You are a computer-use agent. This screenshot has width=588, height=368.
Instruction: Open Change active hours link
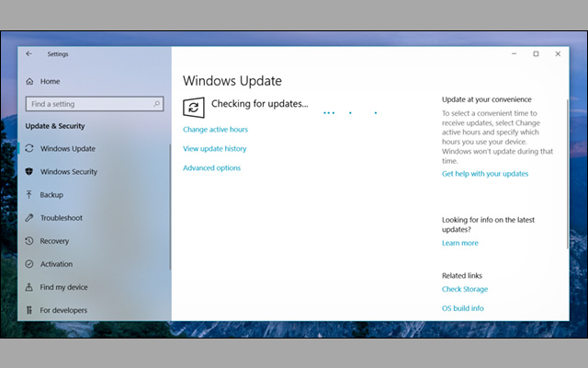coord(215,130)
